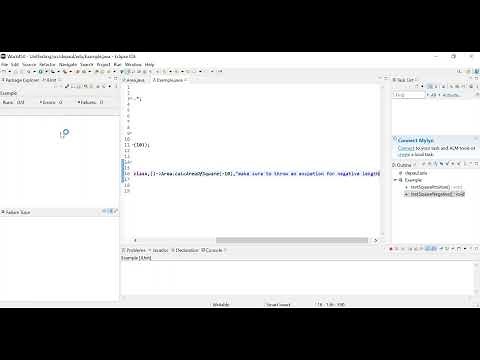This screenshot has width=480, height=360.
Task: Click the Errors count label in JUnit
Action: click(51, 102)
